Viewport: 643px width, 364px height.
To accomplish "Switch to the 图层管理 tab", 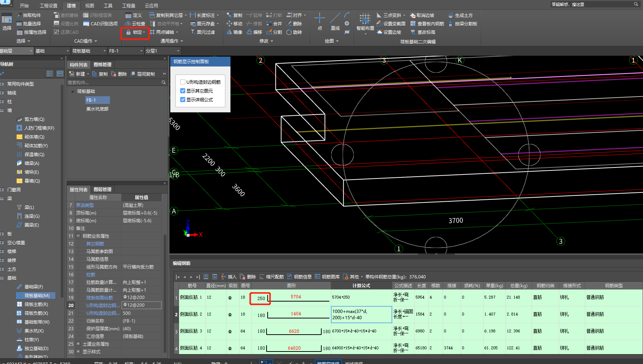I will (x=103, y=190).
